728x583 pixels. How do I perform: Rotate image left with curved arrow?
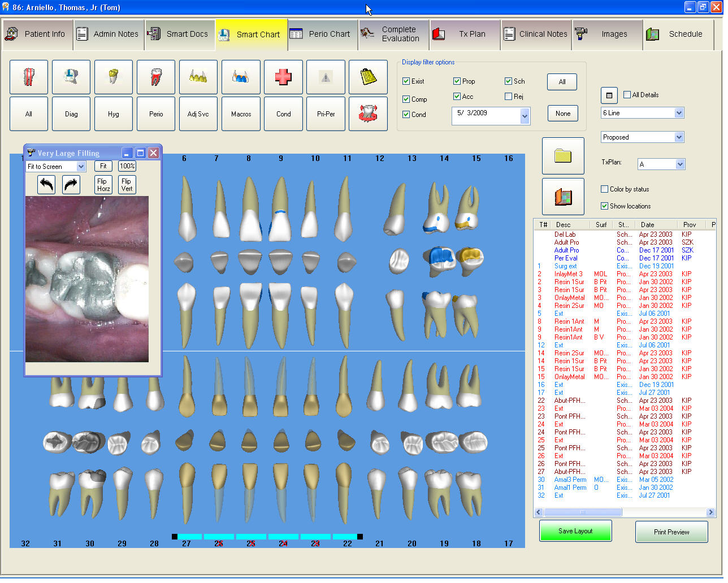pyautogui.click(x=46, y=185)
